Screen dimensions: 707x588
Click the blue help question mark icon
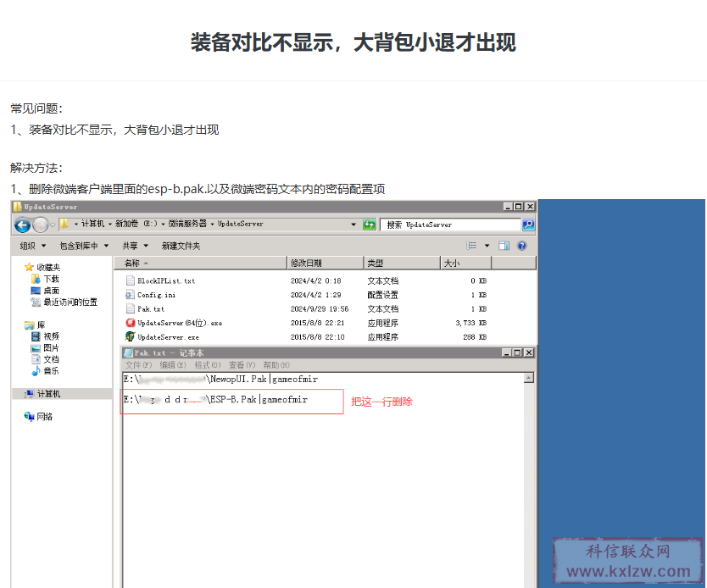coord(522,246)
